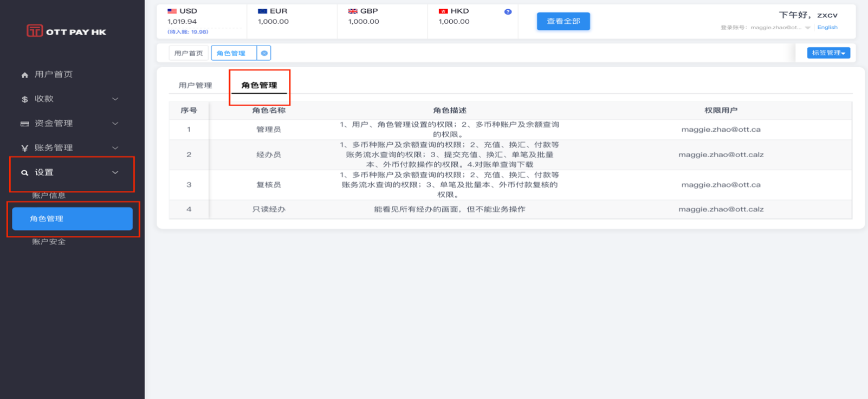Collapse the 设置 menu chevron

tap(115, 172)
